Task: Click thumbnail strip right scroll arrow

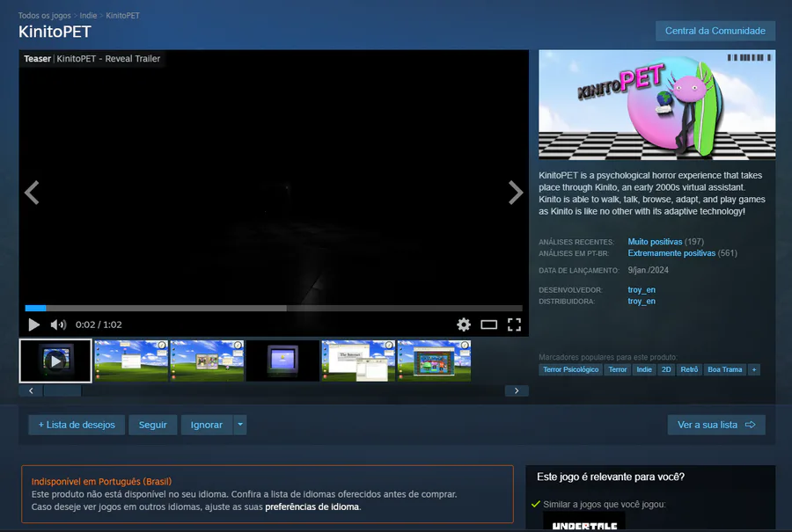Action: pos(517,390)
